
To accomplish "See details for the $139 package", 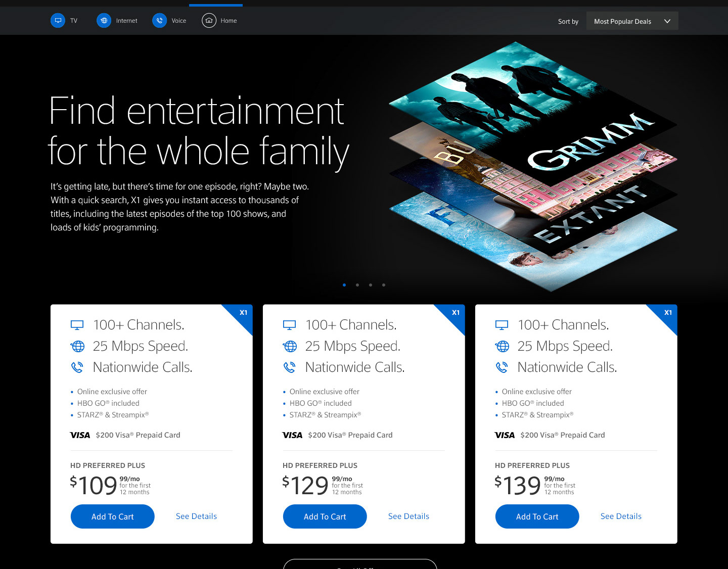I will click(621, 516).
